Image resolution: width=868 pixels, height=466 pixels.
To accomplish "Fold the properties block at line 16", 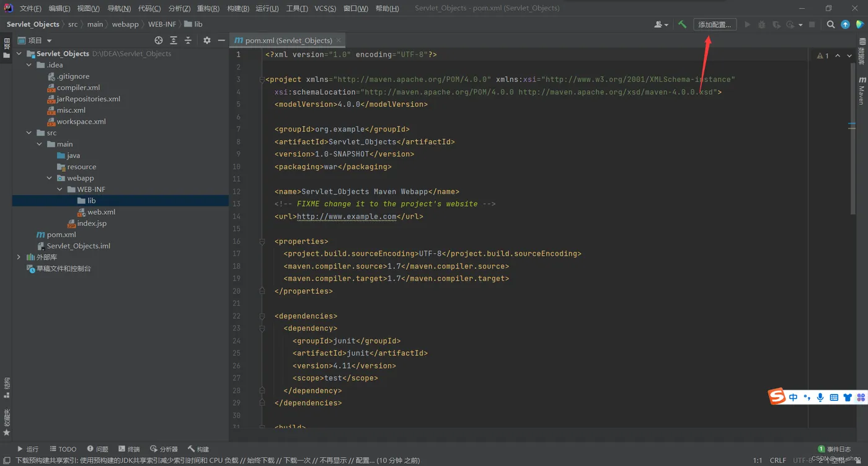I will pos(262,241).
